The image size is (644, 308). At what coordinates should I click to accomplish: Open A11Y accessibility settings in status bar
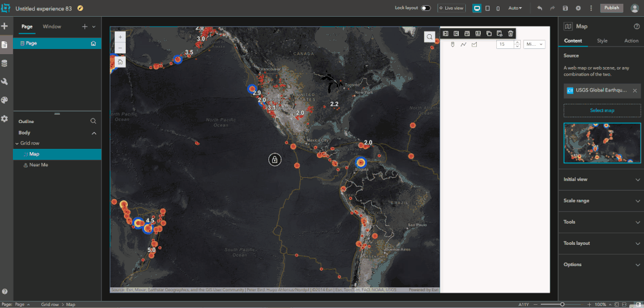coord(524,305)
